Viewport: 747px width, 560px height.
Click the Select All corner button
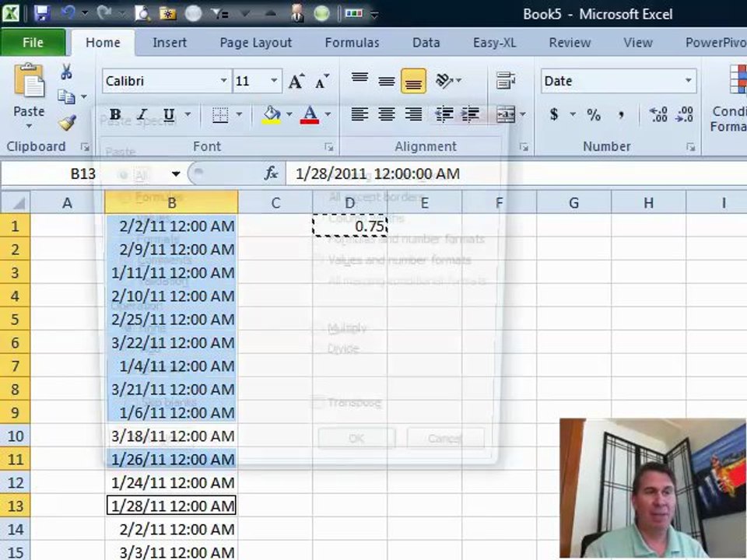click(x=16, y=203)
